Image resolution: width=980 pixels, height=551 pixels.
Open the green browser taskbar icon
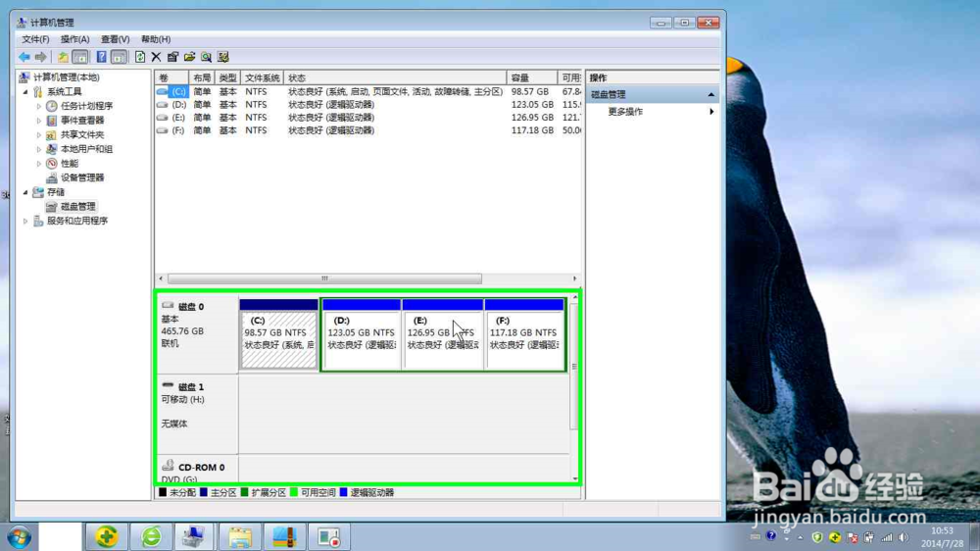point(151,536)
